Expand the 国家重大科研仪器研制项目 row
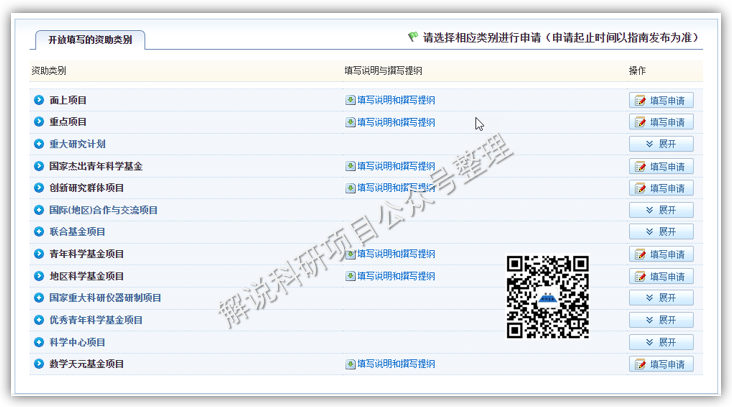 coord(660,298)
